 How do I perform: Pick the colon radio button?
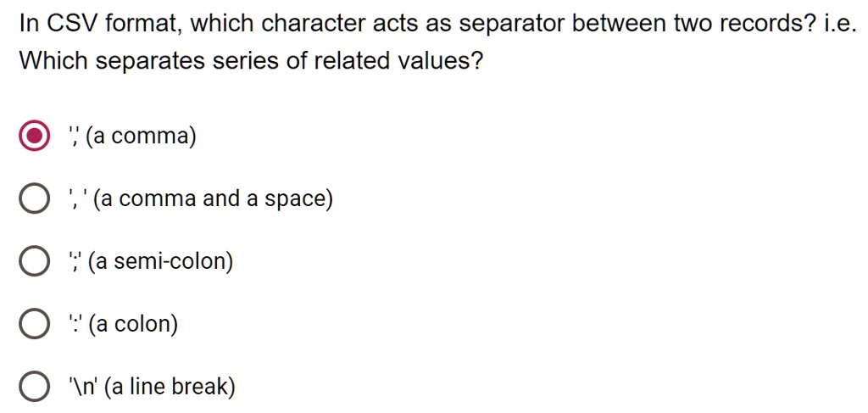tap(34, 324)
